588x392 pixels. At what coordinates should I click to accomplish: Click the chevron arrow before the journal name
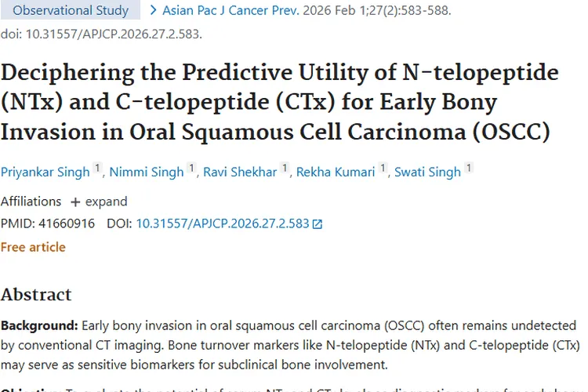pos(153,11)
